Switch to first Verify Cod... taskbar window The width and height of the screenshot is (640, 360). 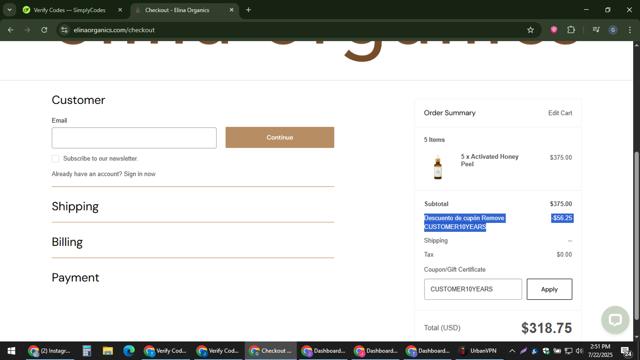pyautogui.click(x=165, y=351)
